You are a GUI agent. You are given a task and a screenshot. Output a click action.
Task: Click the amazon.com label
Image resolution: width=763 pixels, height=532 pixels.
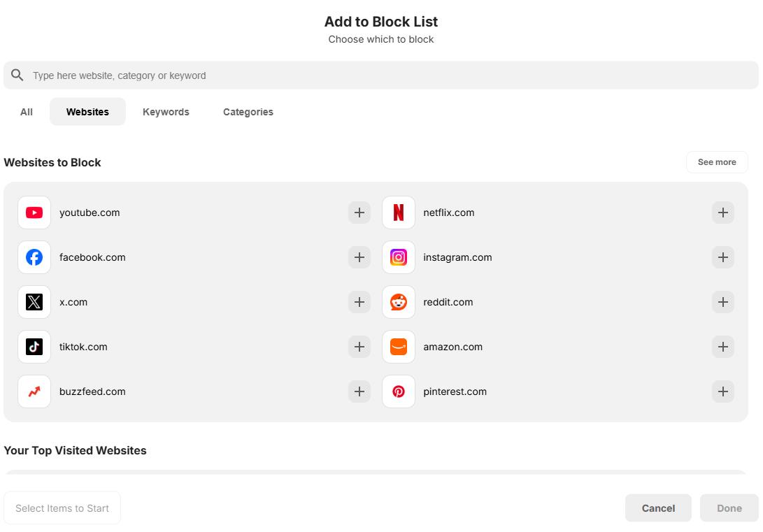point(453,347)
